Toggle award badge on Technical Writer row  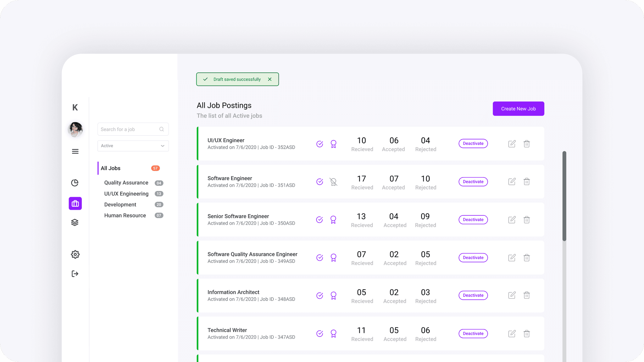coord(334,333)
